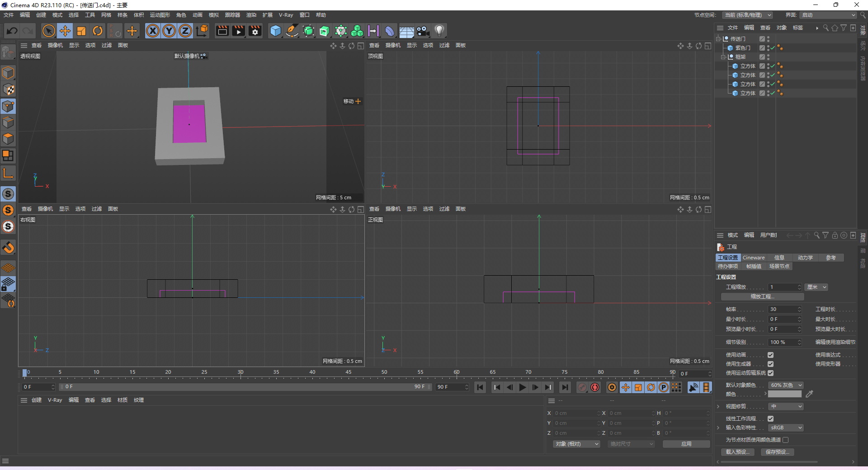The image size is (868, 470).
Task: Click the 缩放工程 button
Action: tap(762, 296)
